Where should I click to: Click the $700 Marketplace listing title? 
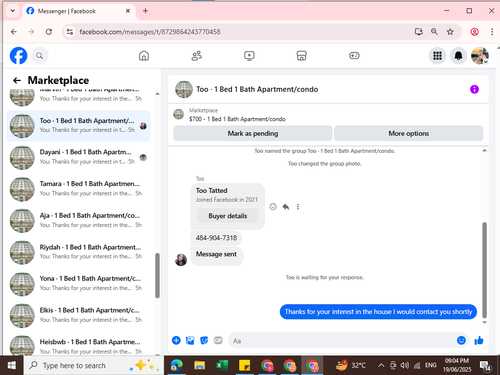(237, 119)
